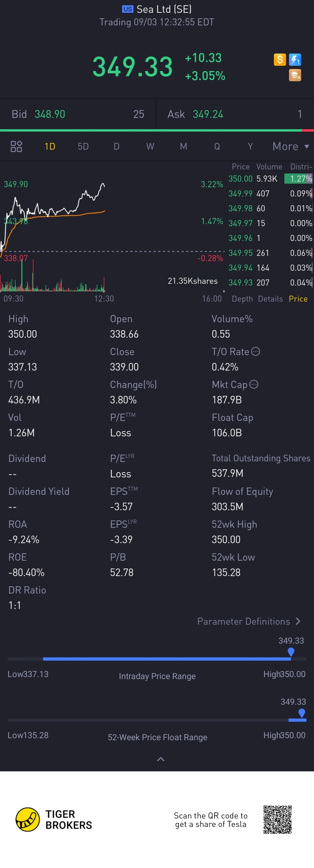The width and height of the screenshot is (314, 868).
Task: Select the 350.00 price level row
Action: pos(270,179)
